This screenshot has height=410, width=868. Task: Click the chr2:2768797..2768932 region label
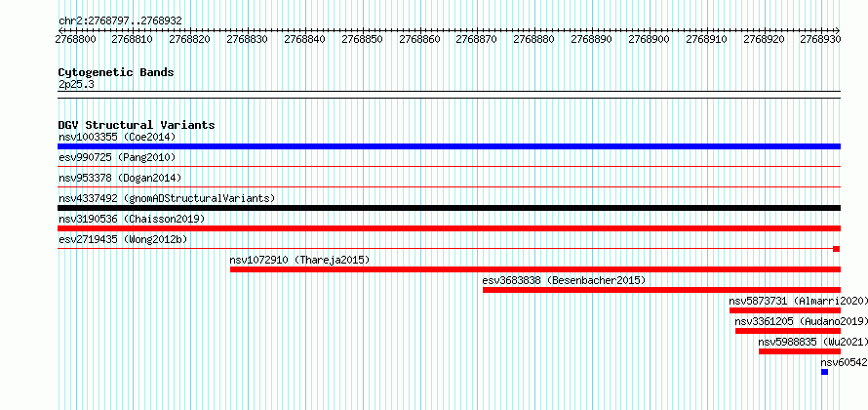(120, 21)
